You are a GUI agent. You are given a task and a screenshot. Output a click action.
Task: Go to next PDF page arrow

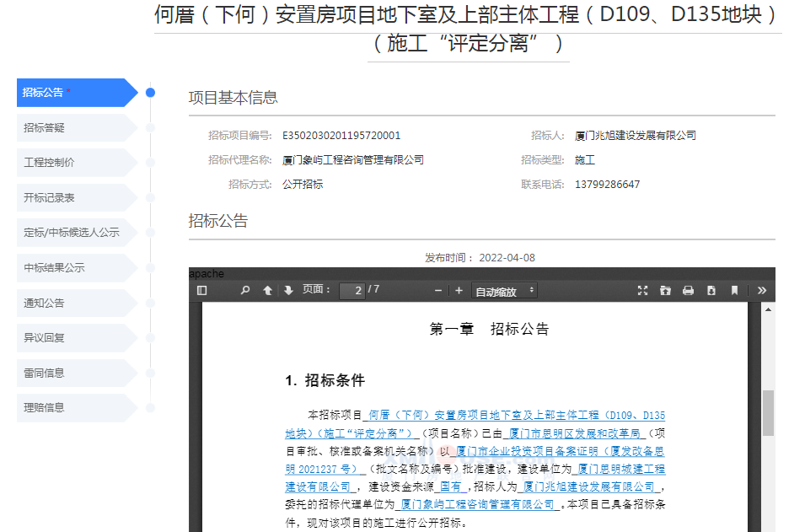[x=288, y=291]
